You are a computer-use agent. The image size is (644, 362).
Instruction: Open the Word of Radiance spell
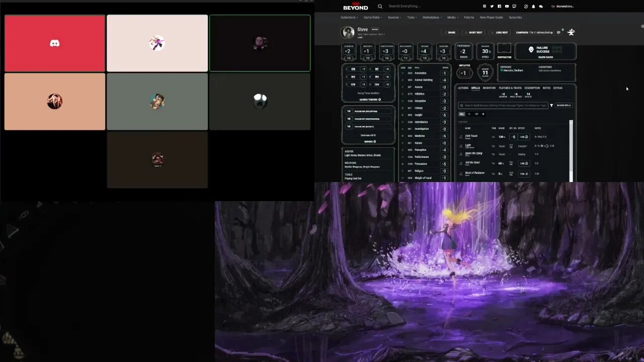pos(474,173)
